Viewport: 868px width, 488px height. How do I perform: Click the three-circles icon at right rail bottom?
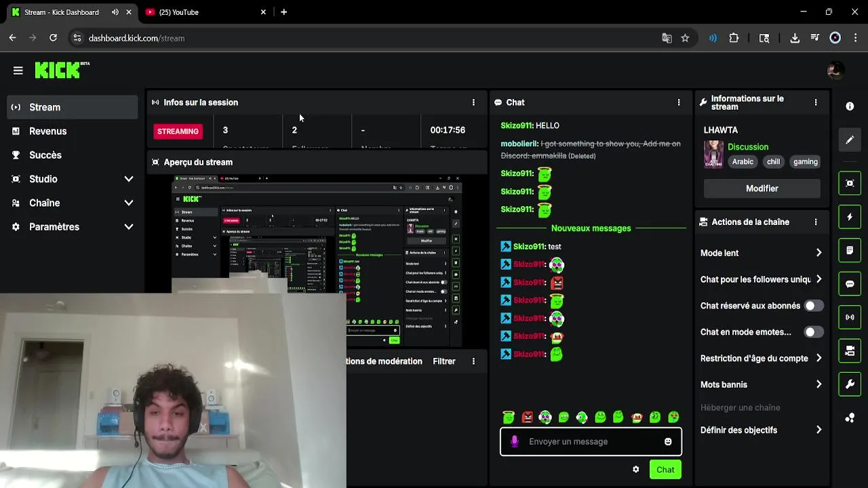coord(850,418)
